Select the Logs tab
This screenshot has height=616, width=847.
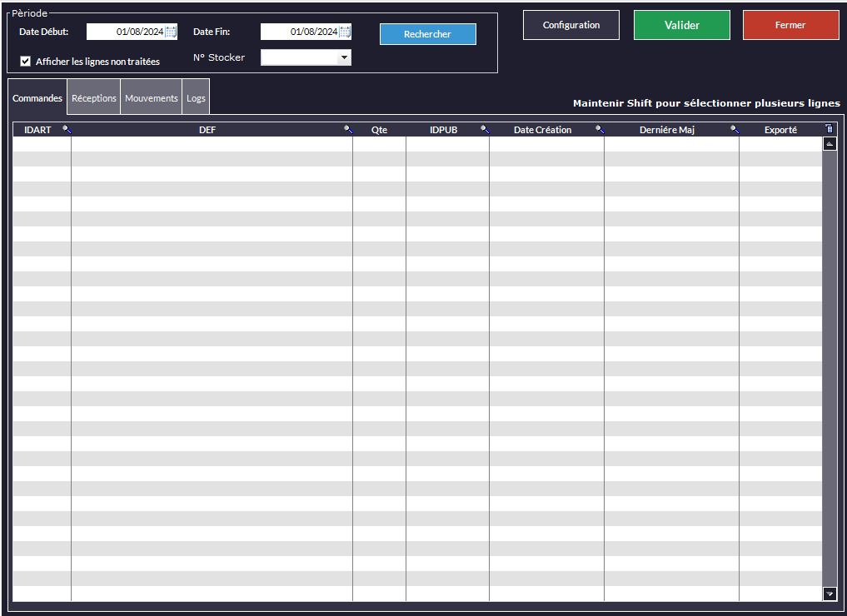[196, 98]
